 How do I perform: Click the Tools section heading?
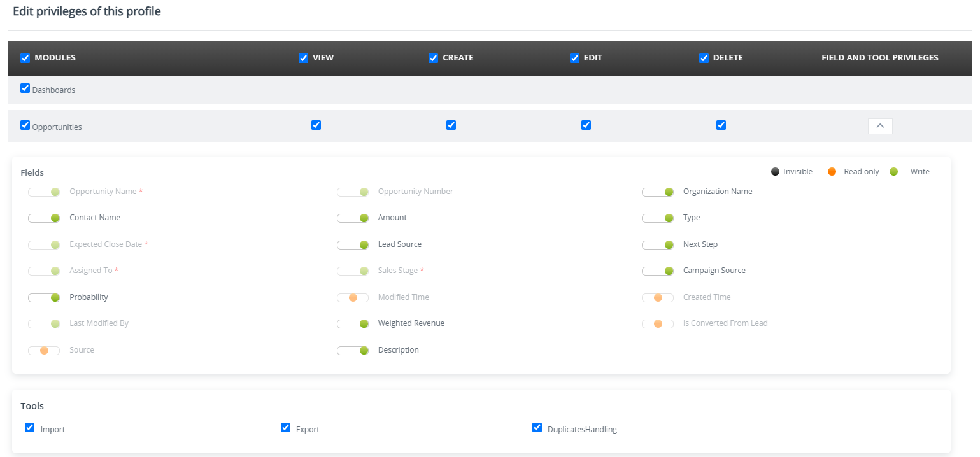click(x=32, y=405)
